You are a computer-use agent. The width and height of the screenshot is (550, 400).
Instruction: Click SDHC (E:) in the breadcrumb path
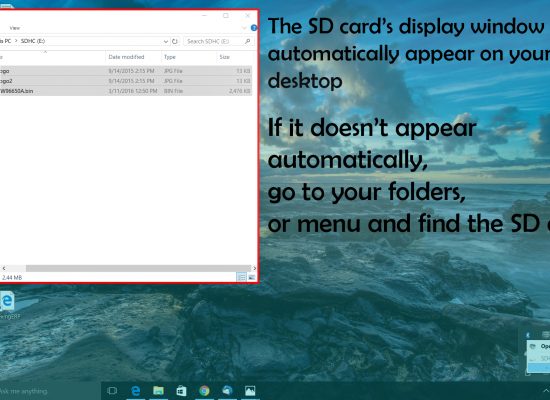tap(33, 41)
